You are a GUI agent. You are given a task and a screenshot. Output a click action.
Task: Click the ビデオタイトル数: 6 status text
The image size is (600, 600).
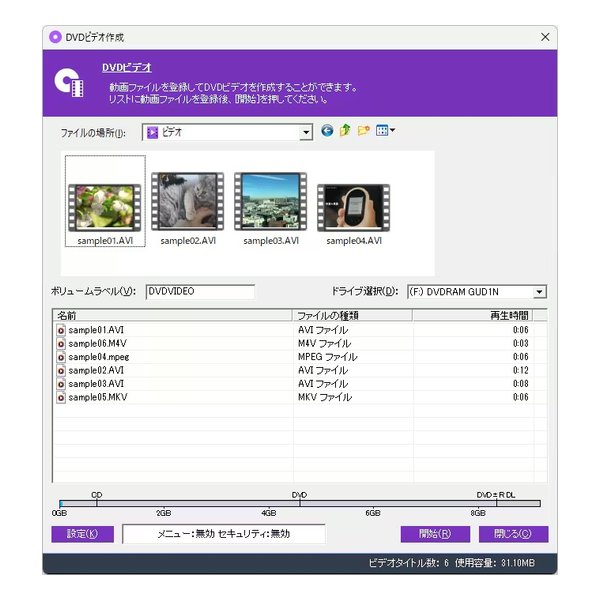(408, 563)
